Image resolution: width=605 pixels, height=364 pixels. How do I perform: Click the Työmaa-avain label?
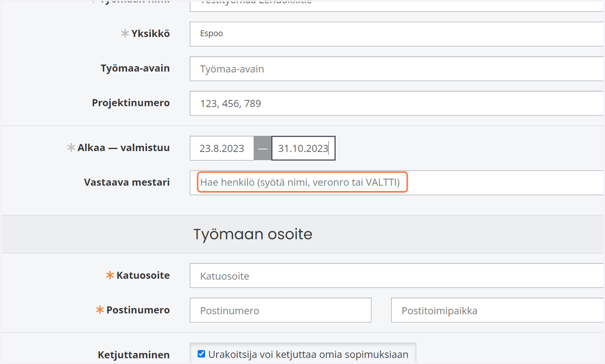pyautogui.click(x=135, y=68)
